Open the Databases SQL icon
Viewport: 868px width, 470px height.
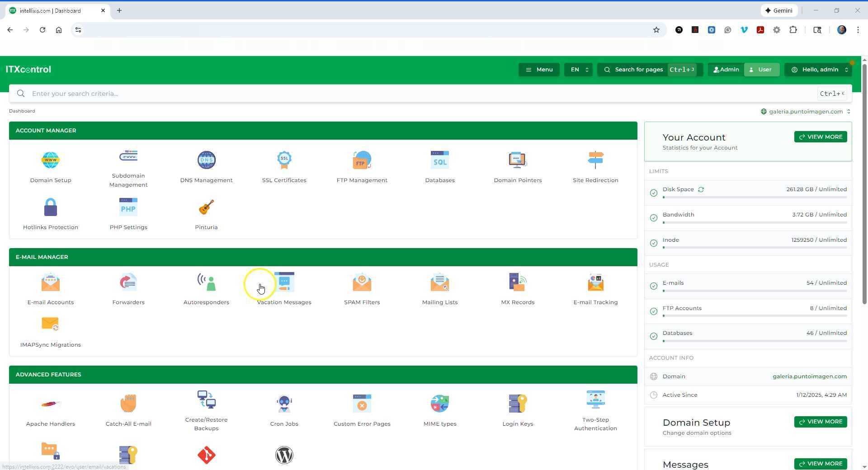pyautogui.click(x=440, y=160)
